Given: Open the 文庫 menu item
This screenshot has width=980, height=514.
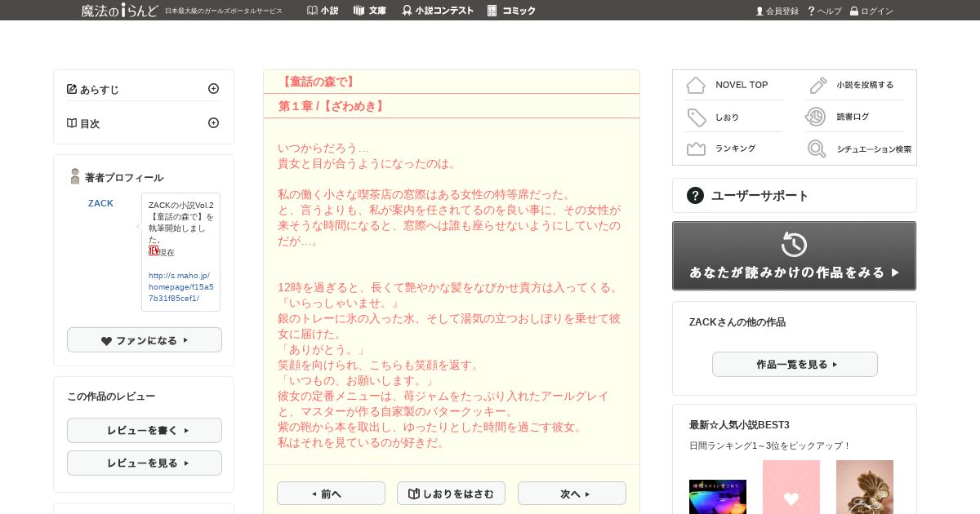Looking at the screenshot, I should point(370,11).
